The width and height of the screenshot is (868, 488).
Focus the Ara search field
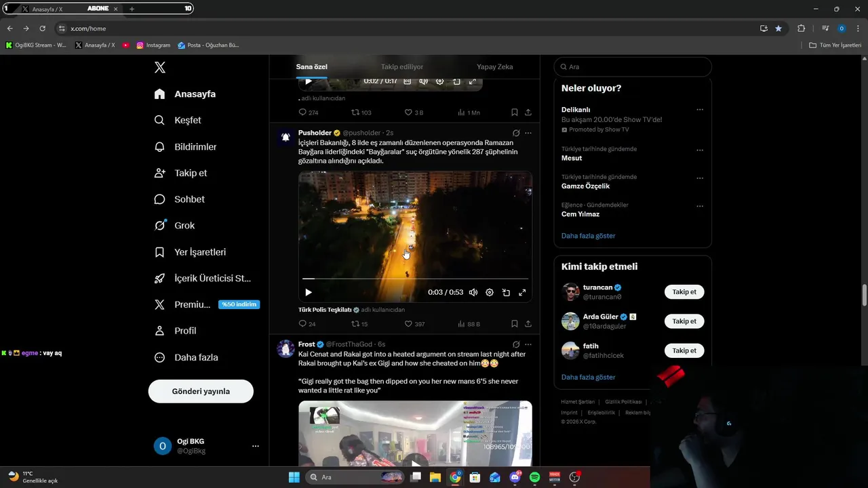[633, 66]
